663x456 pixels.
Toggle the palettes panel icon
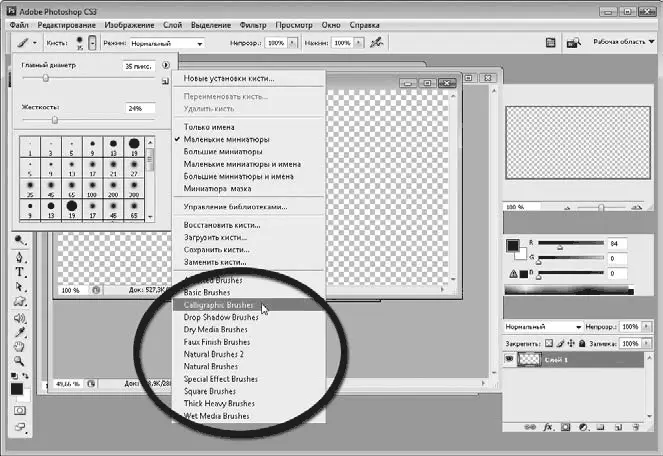coord(550,42)
